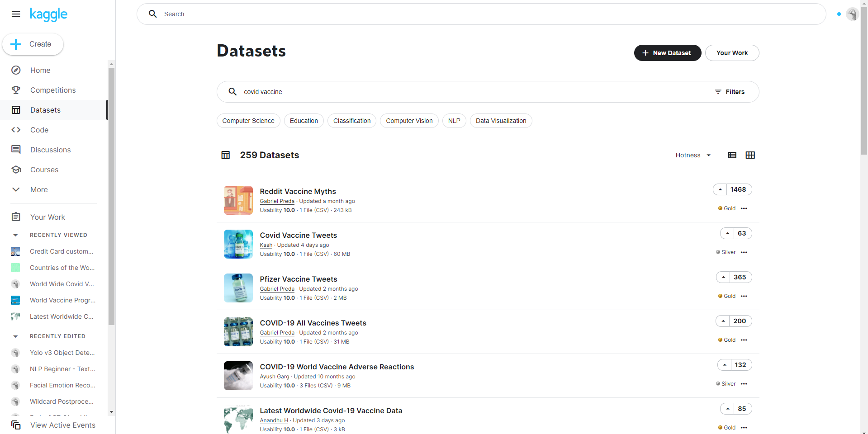The image size is (868, 434).
Task: Click the blue notification dot
Action: [839, 14]
